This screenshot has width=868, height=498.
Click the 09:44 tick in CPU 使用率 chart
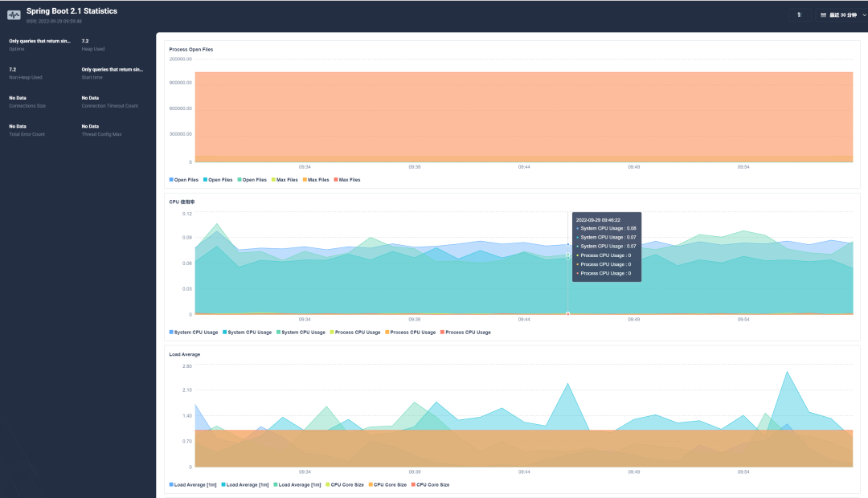(x=524, y=319)
